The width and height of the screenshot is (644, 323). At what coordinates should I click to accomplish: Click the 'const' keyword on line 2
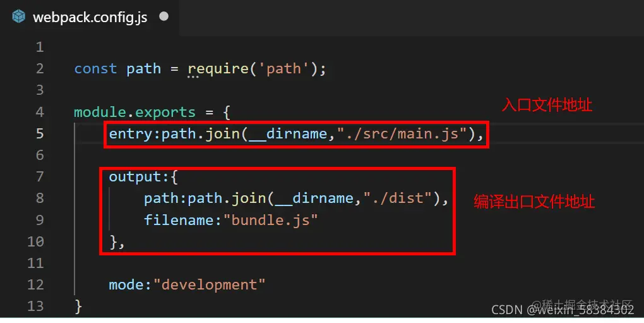[96, 69]
